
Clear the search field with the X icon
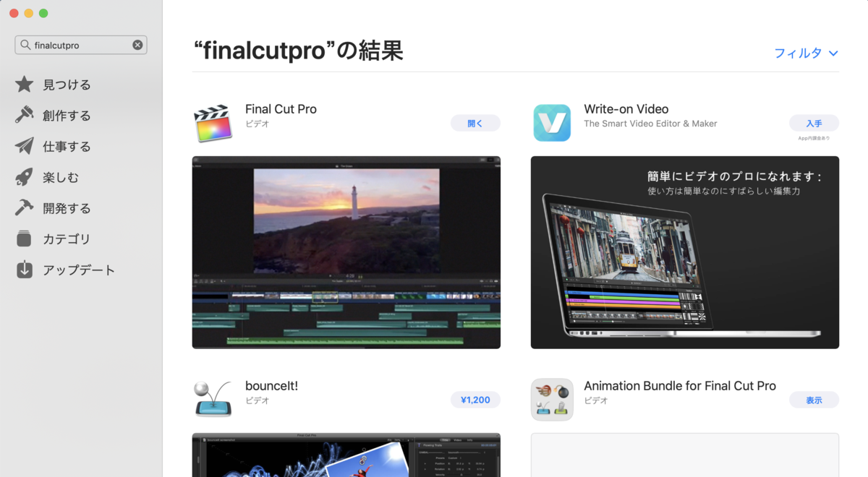pyautogui.click(x=137, y=44)
